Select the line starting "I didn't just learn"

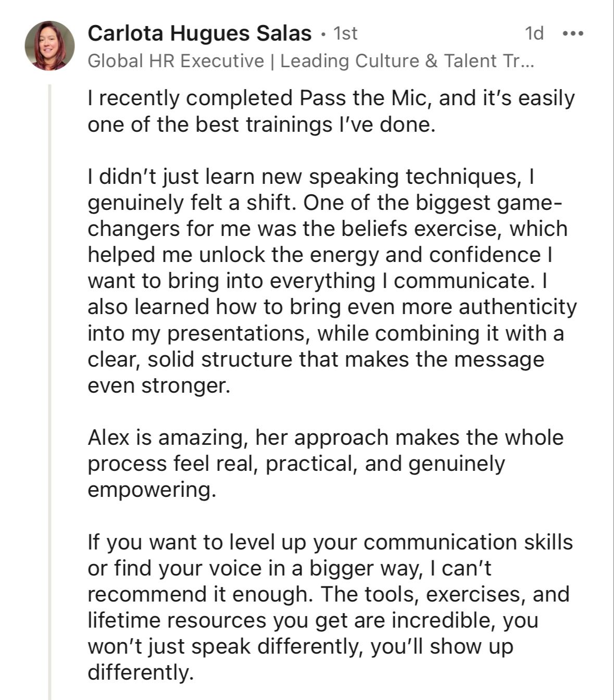click(311, 177)
